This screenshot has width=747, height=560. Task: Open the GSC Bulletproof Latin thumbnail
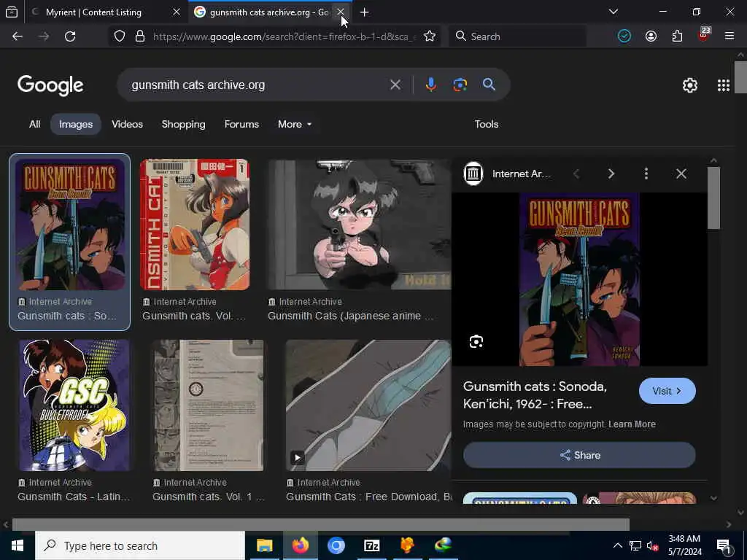coord(74,405)
